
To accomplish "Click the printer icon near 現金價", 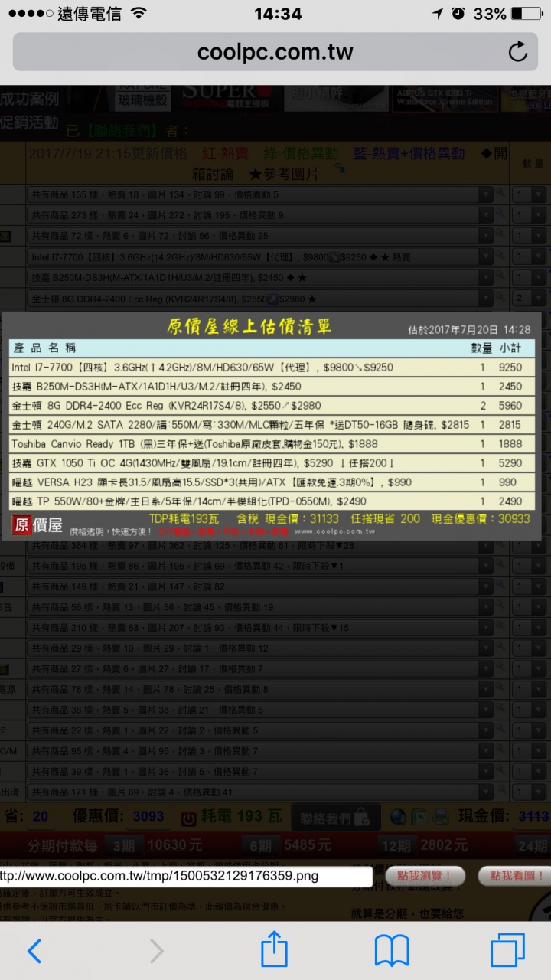I will 441,817.
